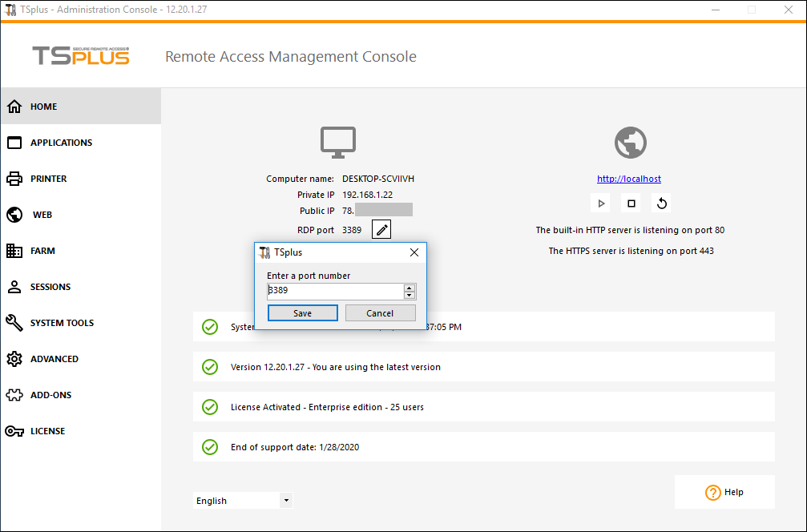Viewport: 807px width, 532px height.
Task: Restart the web server with circular arrow
Action: 662,204
